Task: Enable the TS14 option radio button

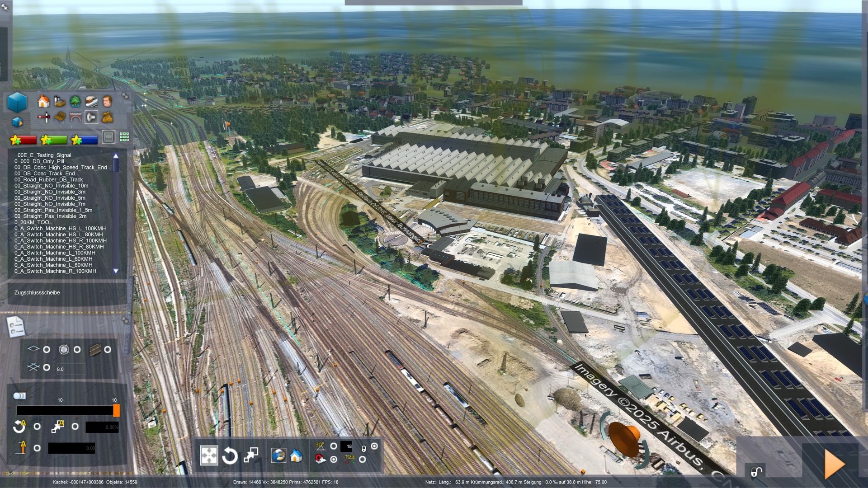Action: (x=362, y=459)
